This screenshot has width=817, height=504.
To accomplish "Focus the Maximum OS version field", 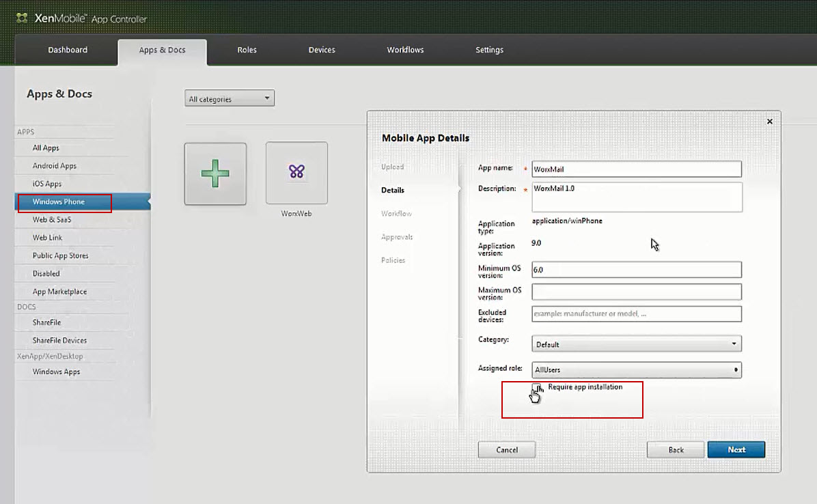I will pyautogui.click(x=636, y=292).
